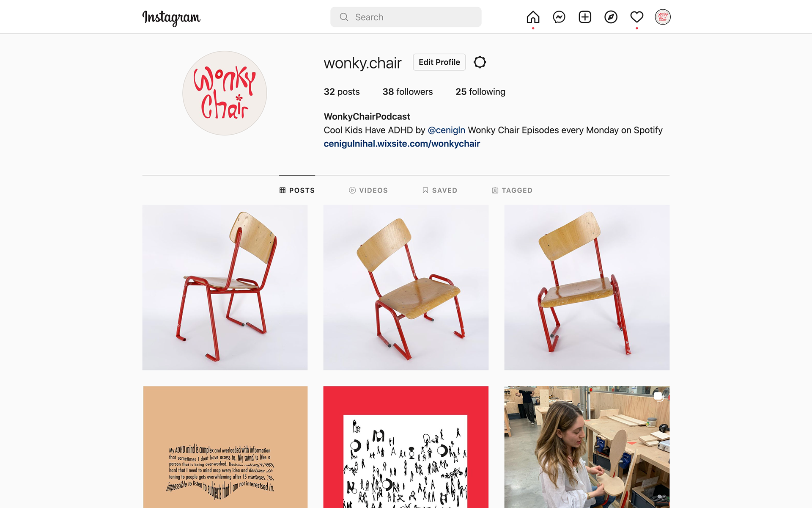Open the profile avatar menu in navbar

(663, 17)
